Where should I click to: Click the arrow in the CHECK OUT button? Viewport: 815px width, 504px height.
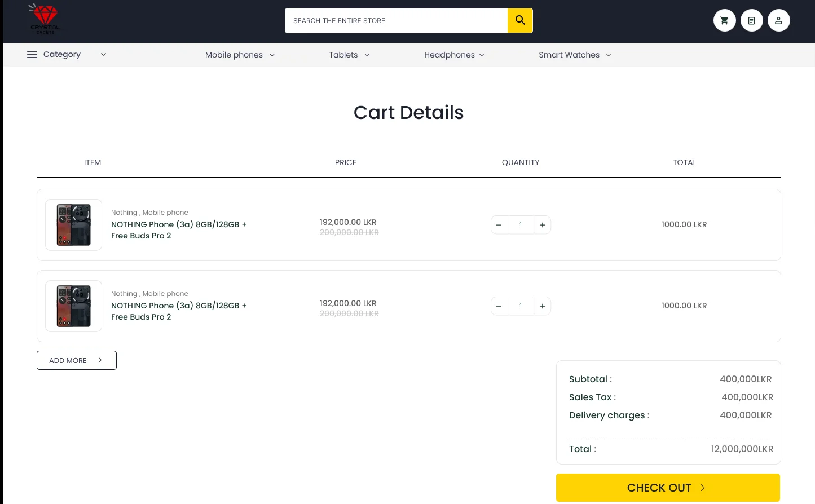[703, 488]
